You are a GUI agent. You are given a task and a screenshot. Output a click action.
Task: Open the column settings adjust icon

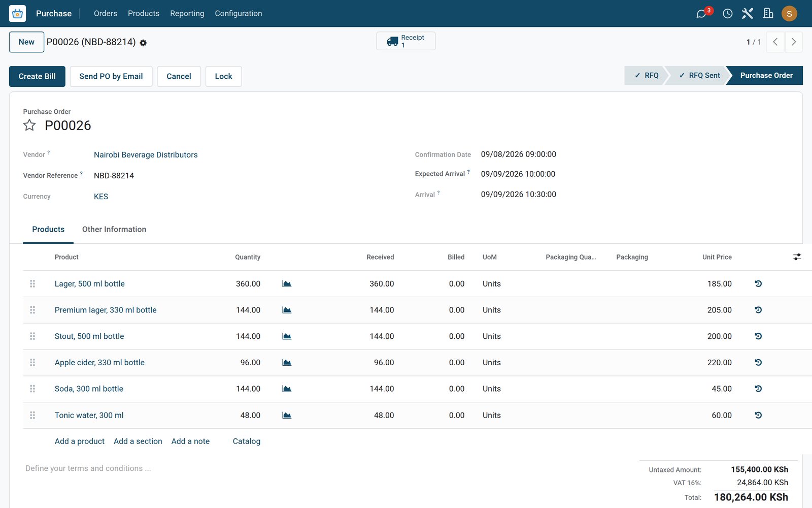797,257
